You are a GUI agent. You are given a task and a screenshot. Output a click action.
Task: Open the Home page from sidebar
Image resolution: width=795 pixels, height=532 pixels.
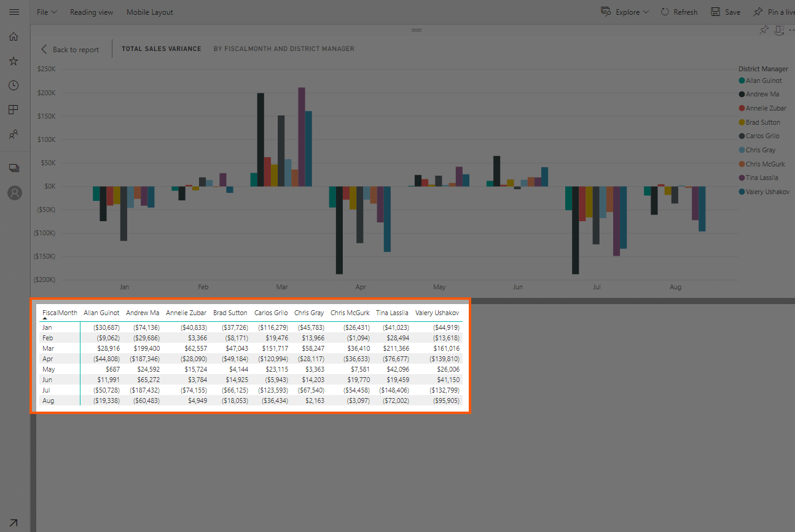pos(14,36)
